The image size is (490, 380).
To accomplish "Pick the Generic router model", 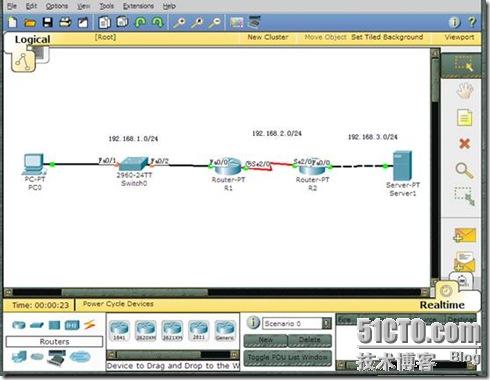I will click(x=225, y=330).
